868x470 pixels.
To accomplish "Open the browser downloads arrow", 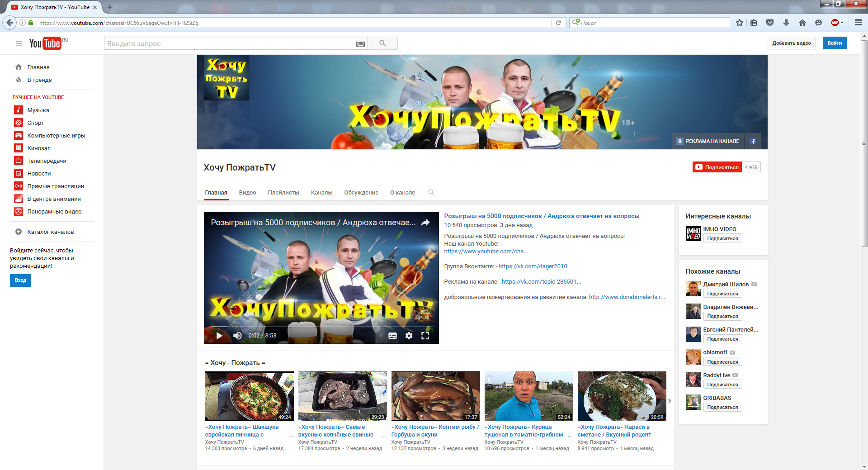I will 786,23.
